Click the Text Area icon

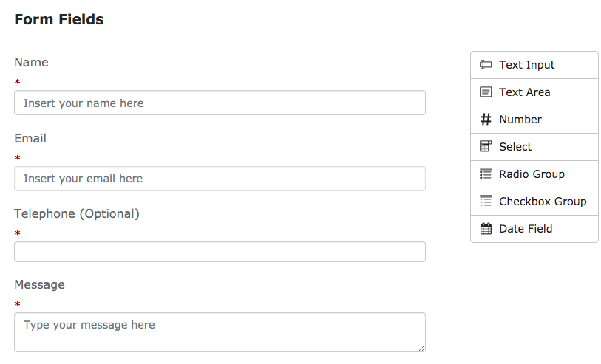tap(486, 92)
